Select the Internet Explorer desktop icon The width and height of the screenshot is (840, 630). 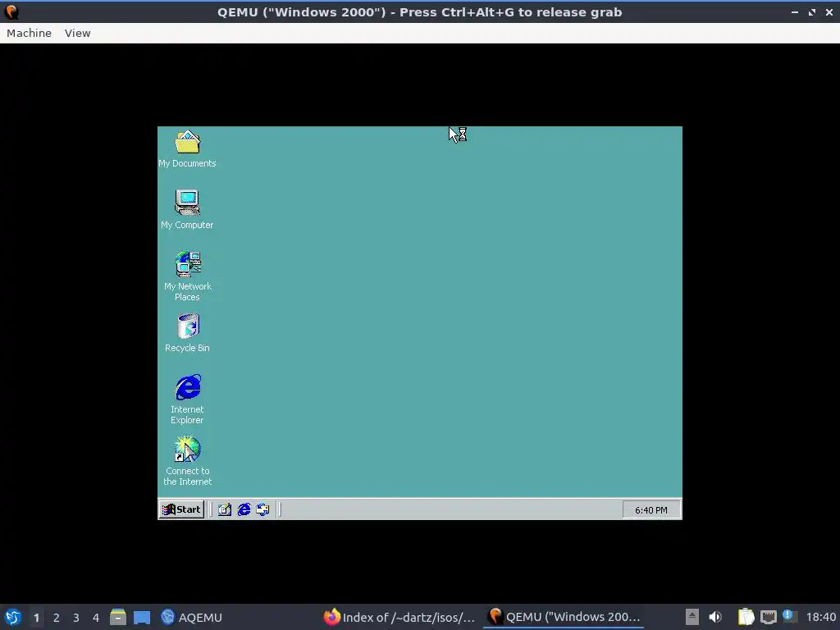coord(188,399)
